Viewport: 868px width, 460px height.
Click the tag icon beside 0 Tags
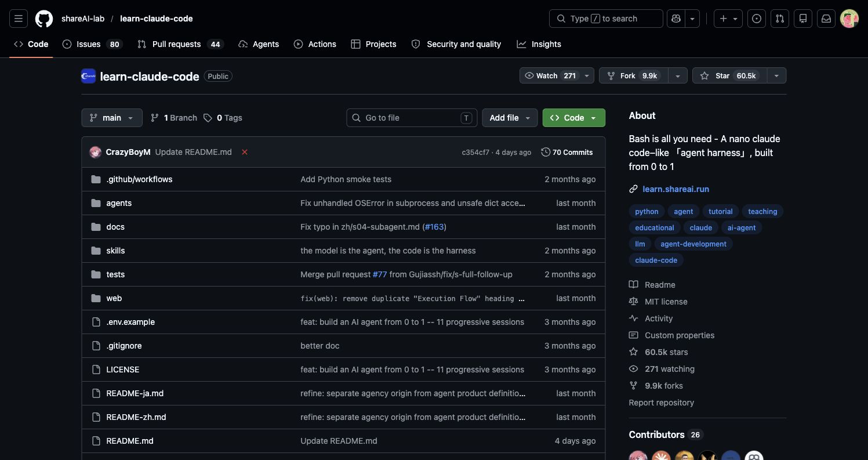(x=208, y=118)
